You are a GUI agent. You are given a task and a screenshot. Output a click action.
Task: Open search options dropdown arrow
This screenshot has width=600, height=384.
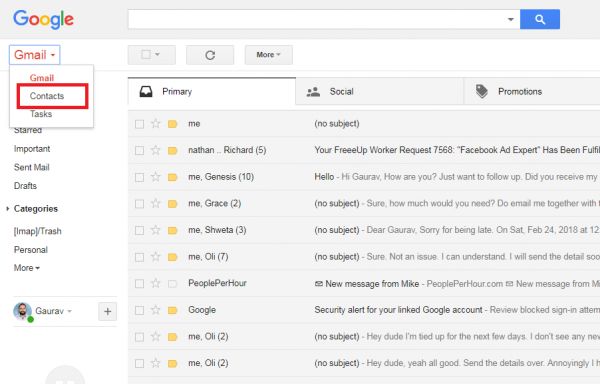click(x=510, y=20)
